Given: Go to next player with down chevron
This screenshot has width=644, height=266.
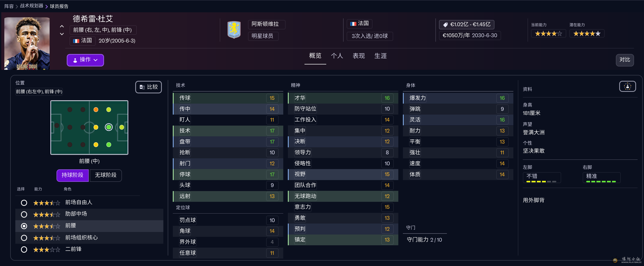Looking at the screenshot, I should pos(62,34).
